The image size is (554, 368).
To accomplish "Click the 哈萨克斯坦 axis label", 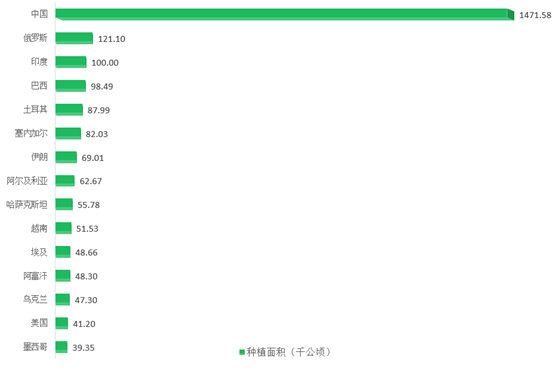I will click(x=26, y=204).
